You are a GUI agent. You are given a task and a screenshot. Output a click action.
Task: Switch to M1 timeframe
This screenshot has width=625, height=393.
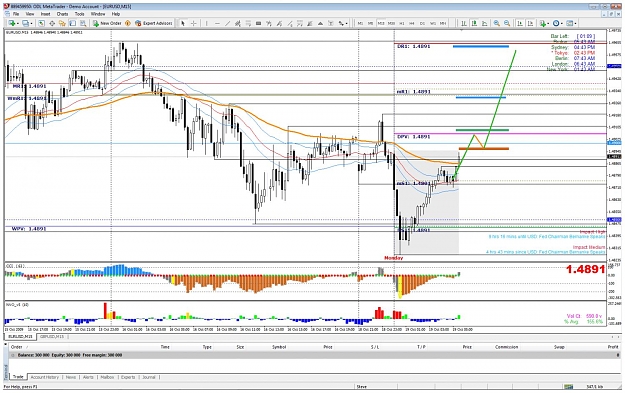click(360, 24)
